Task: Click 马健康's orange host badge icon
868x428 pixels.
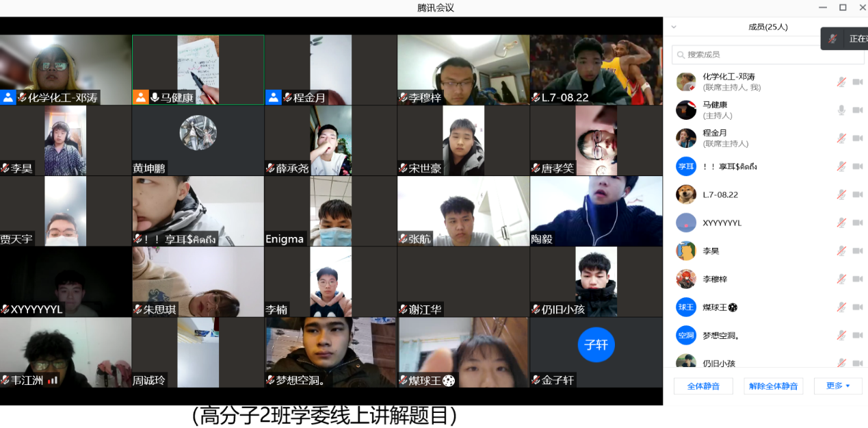Action: (x=140, y=97)
